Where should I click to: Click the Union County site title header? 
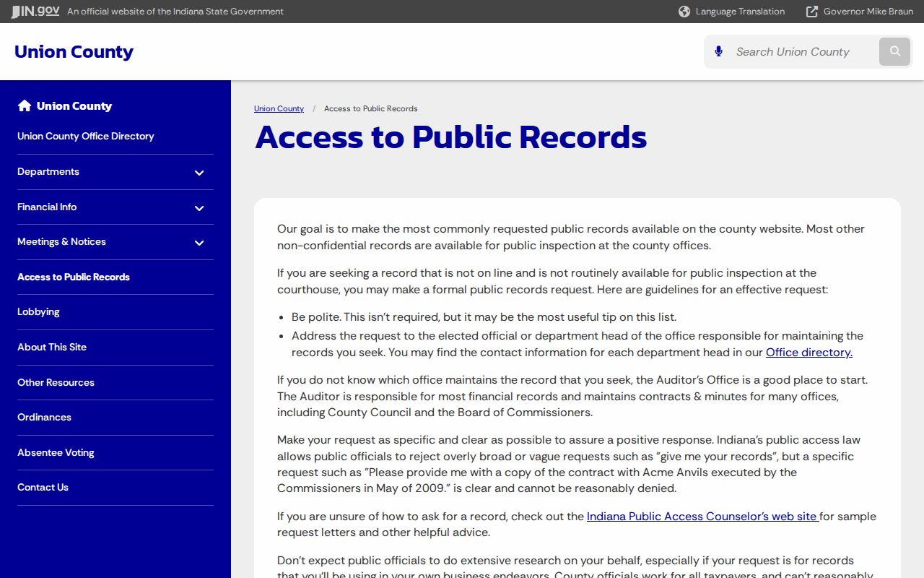point(74,52)
